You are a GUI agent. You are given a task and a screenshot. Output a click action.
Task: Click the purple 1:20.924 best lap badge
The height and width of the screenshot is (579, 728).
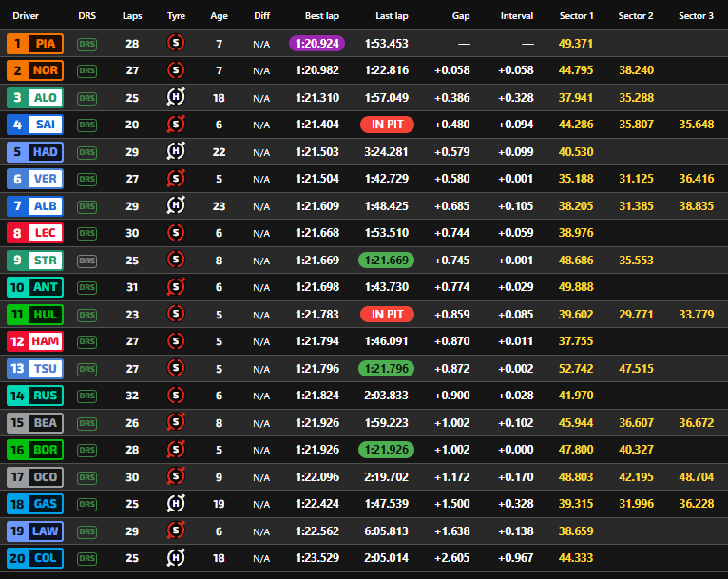pyautogui.click(x=317, y=44)
